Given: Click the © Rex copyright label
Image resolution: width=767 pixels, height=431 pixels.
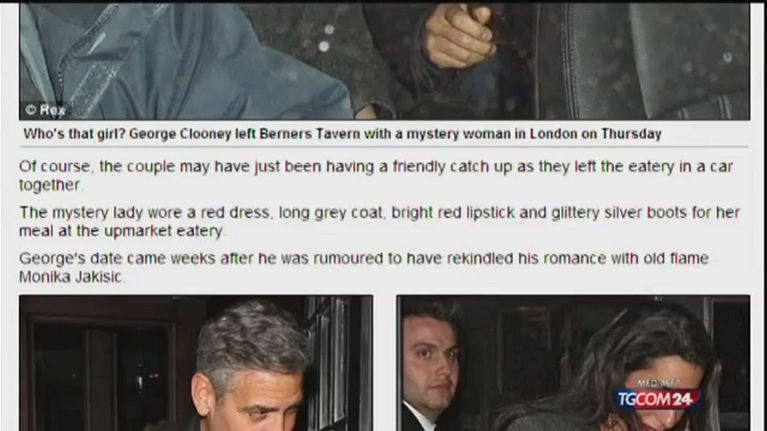Looking at the screenshot, I should click(x=45, y=110).
